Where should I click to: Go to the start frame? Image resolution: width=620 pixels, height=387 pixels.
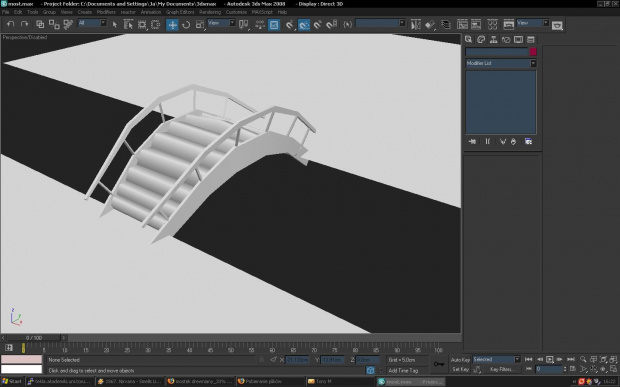click(528, 359)
